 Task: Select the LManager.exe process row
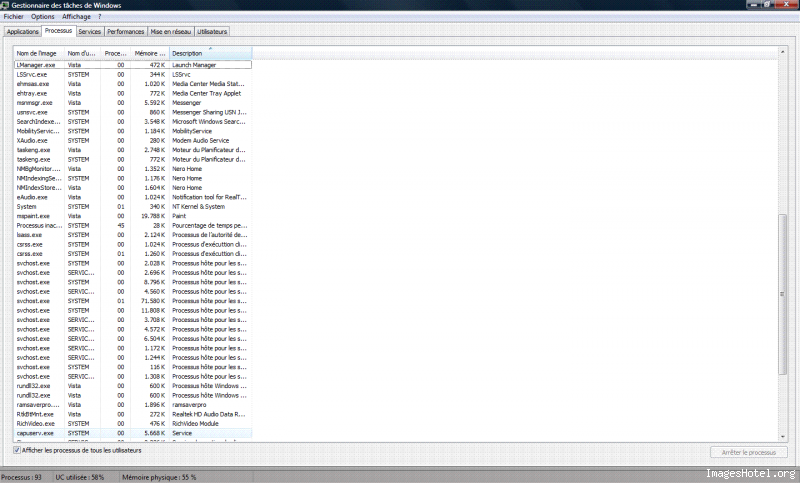point(35,65)
